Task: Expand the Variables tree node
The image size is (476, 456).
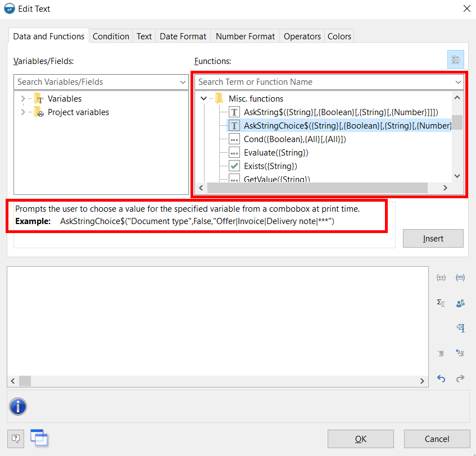Action: 23,99
